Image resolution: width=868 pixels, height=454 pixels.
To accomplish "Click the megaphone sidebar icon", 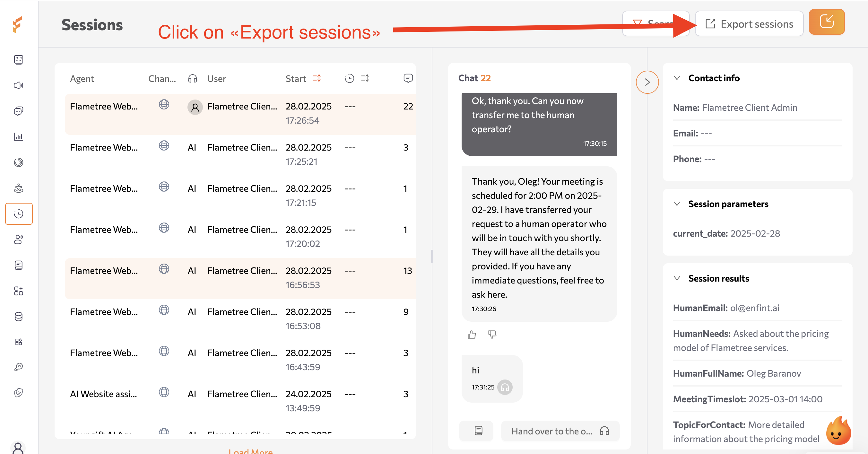I will click(x=19, y=85).
